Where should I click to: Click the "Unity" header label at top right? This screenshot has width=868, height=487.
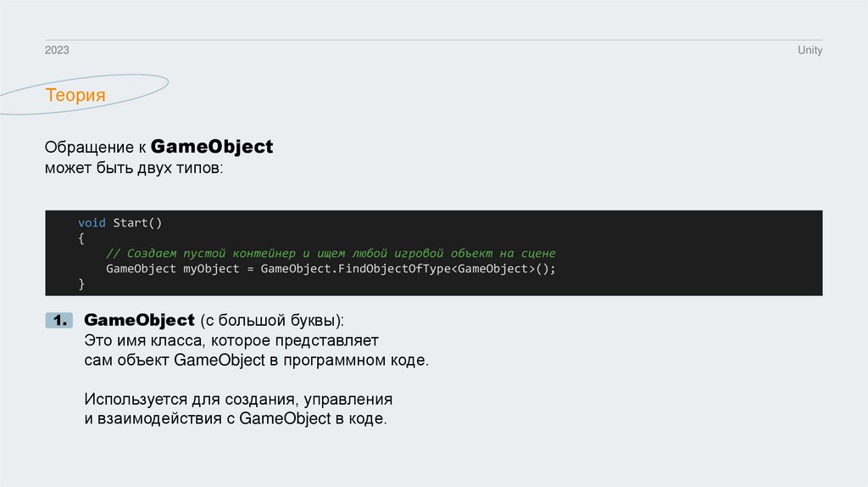(x=810, y=51)
